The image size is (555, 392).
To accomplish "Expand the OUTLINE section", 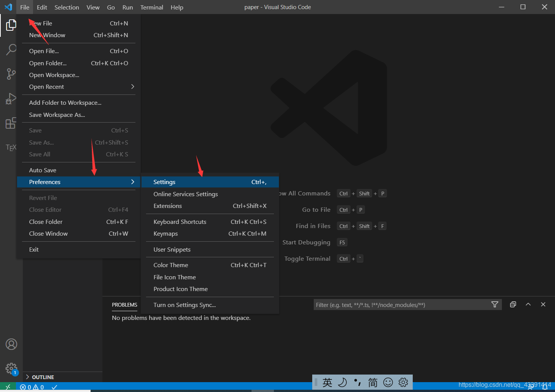I will [63, 377].
